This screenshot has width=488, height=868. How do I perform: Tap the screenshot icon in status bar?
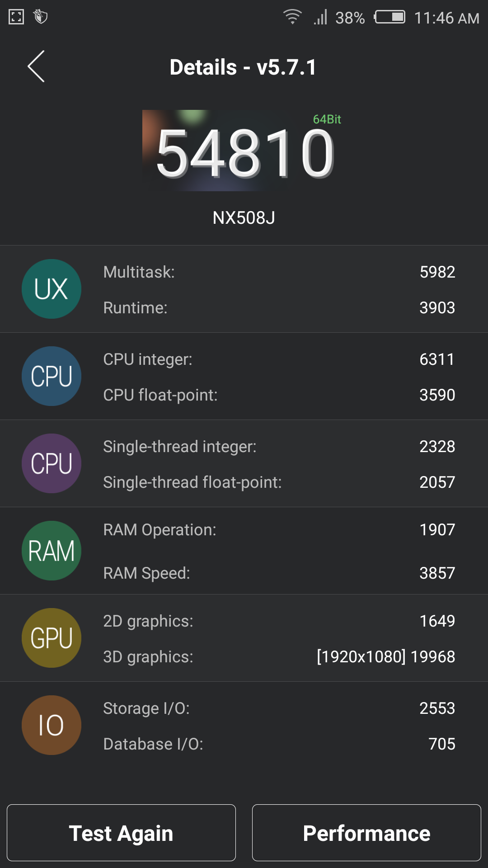tap(16, 17)
